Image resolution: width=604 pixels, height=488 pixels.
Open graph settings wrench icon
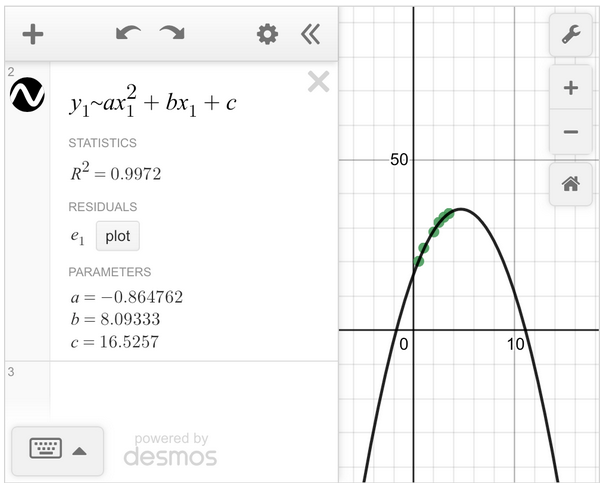[570, 36]
